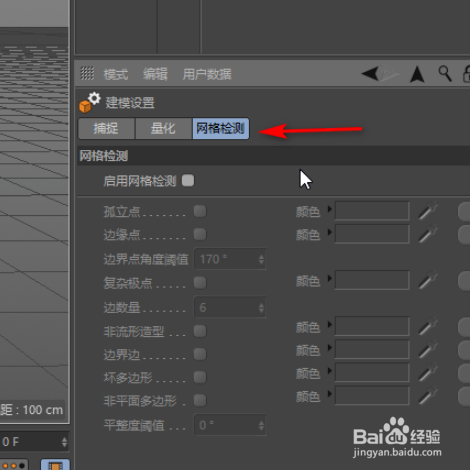Expand the 颜色 triangle in 坏多边形 row

tap(329, 371)
